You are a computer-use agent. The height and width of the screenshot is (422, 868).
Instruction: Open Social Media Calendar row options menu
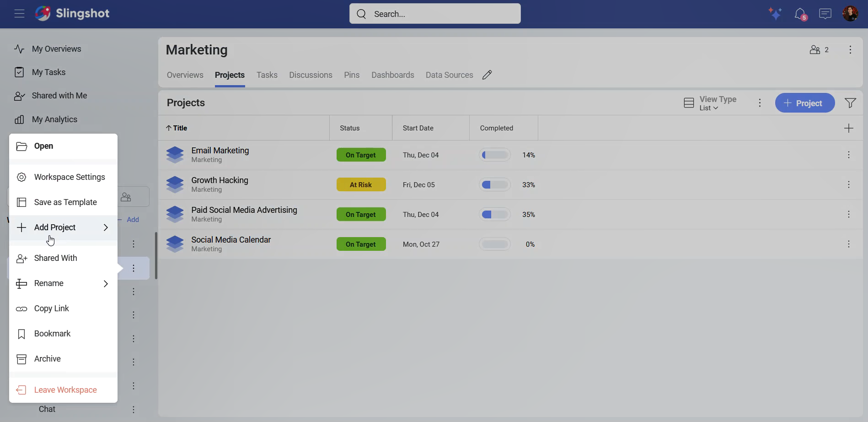[x=849, y=244]
